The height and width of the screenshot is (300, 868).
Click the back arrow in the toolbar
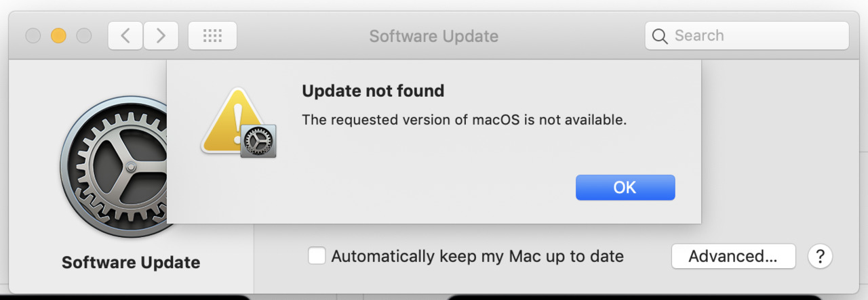pos(125,36)
